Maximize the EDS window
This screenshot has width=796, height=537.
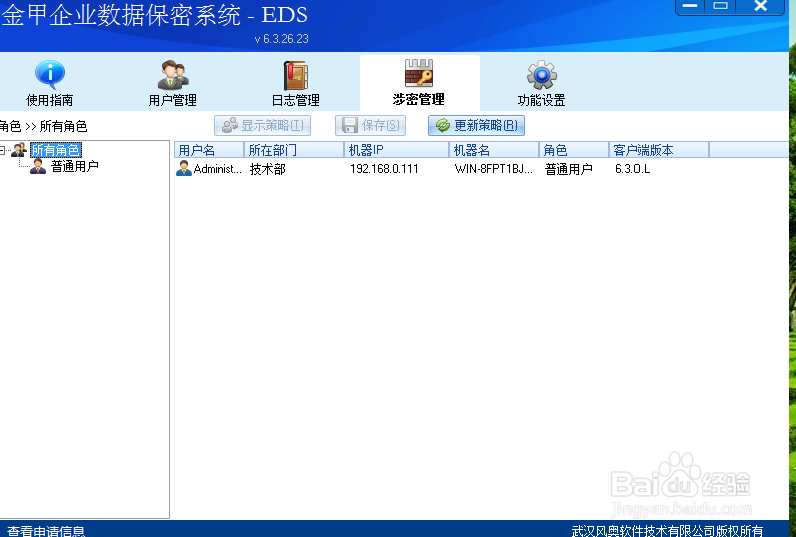click(720, 6)
